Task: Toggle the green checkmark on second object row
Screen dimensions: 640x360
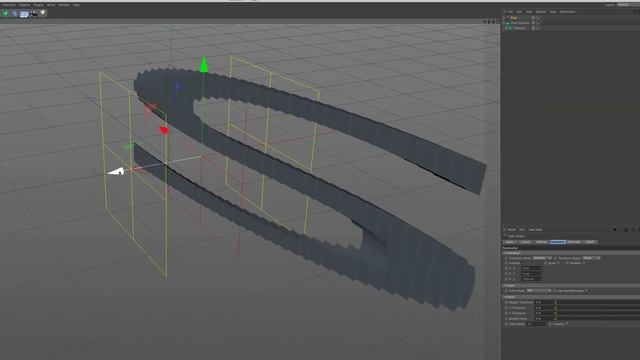Action: [538, 23]
